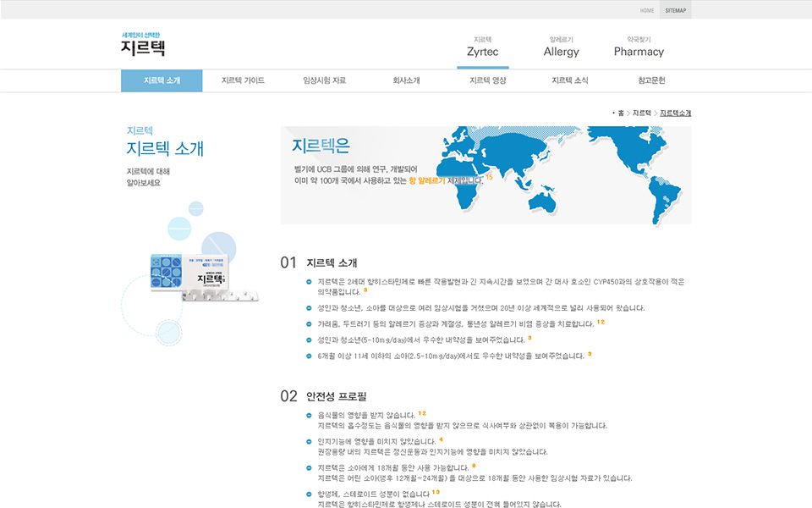Click the 지르텍 logo in the header
The image size is (812, 508).
tap(143, 45)
